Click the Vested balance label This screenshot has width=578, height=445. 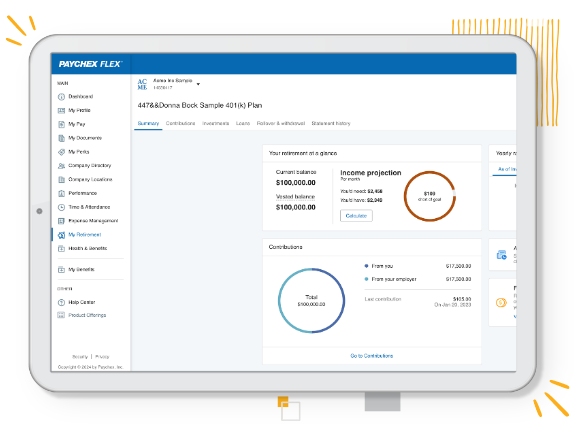295,197
